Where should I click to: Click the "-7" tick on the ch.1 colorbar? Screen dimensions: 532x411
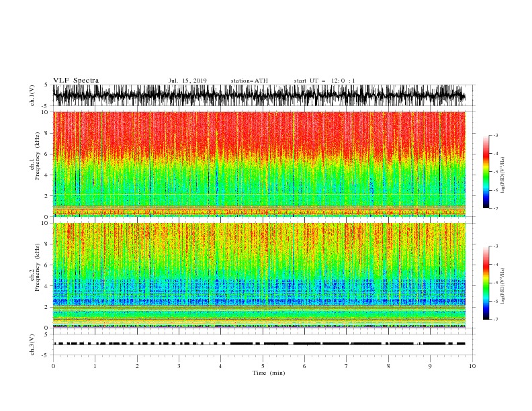click(495, 208)
